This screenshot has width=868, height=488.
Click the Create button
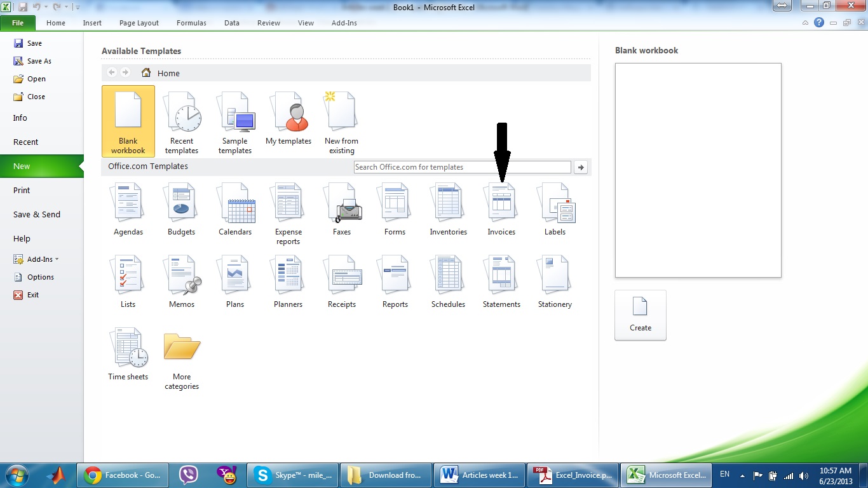(x=641, y=315)
